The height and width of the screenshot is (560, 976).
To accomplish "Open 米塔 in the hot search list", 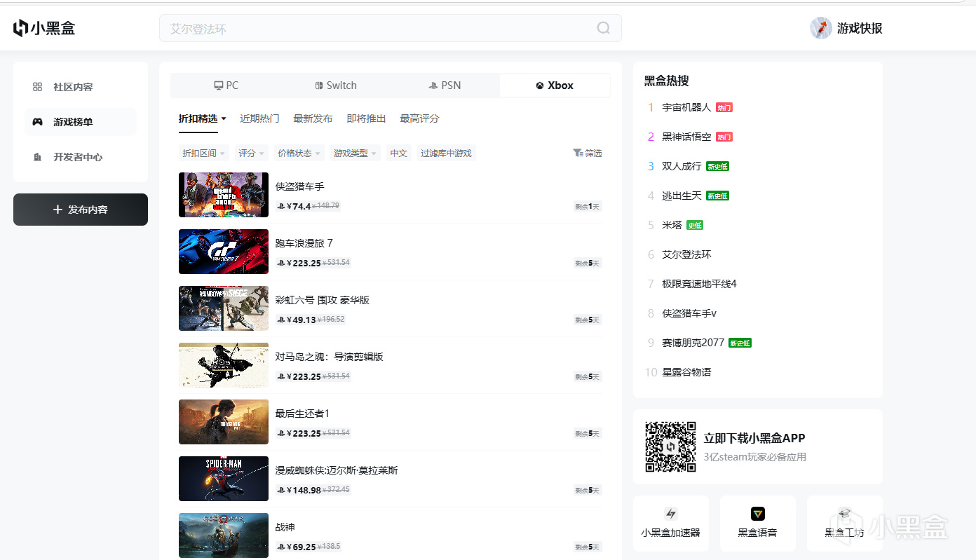I will tap(672, 225).
